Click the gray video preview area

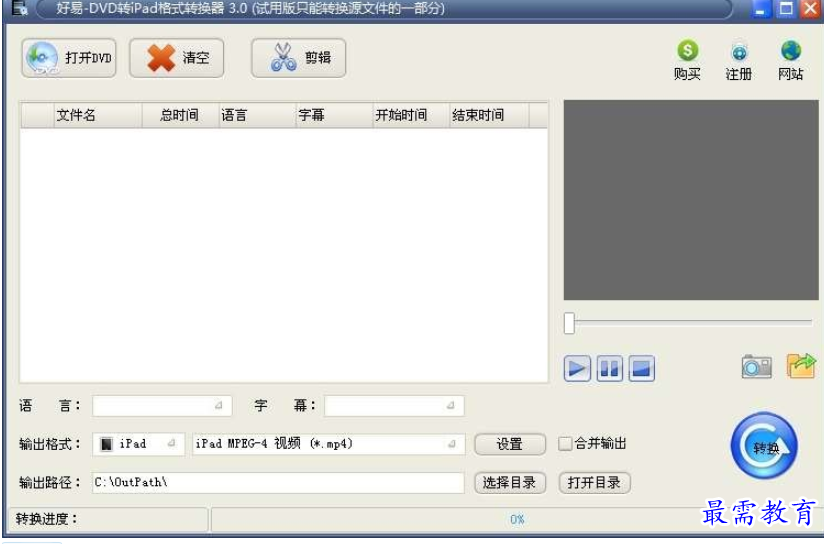691,200
